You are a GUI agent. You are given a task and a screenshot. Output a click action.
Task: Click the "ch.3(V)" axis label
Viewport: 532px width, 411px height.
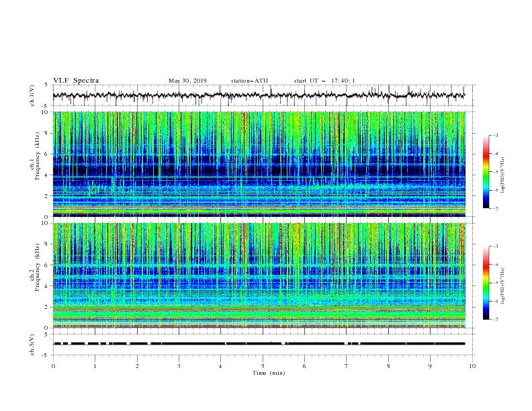click(x=32, y=345)
